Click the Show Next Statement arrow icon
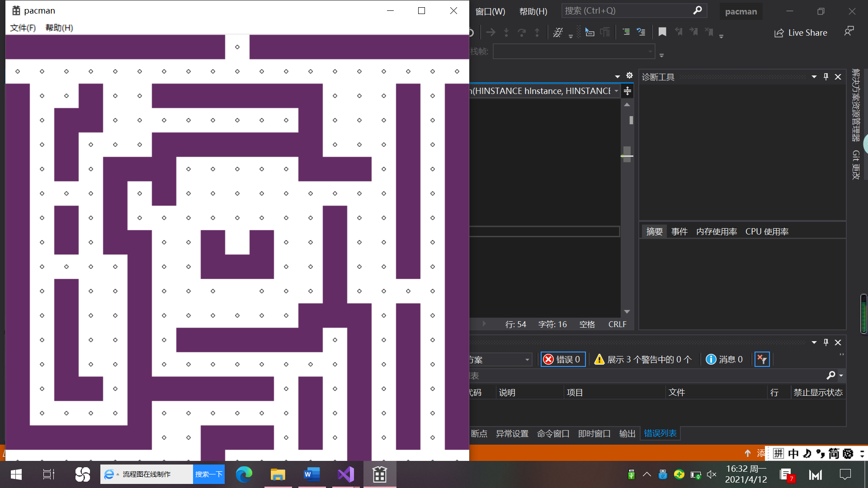This screenshot has height=488, width=868. click(491, 32)
